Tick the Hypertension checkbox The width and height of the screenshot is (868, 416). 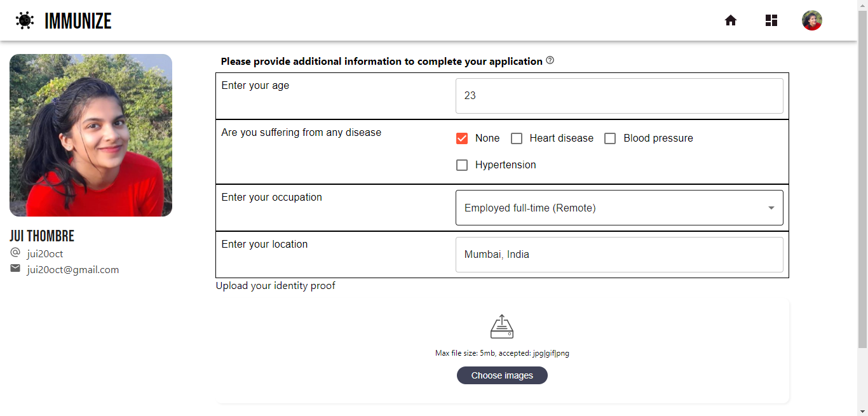pyautogui.click(x=462, y=165)
